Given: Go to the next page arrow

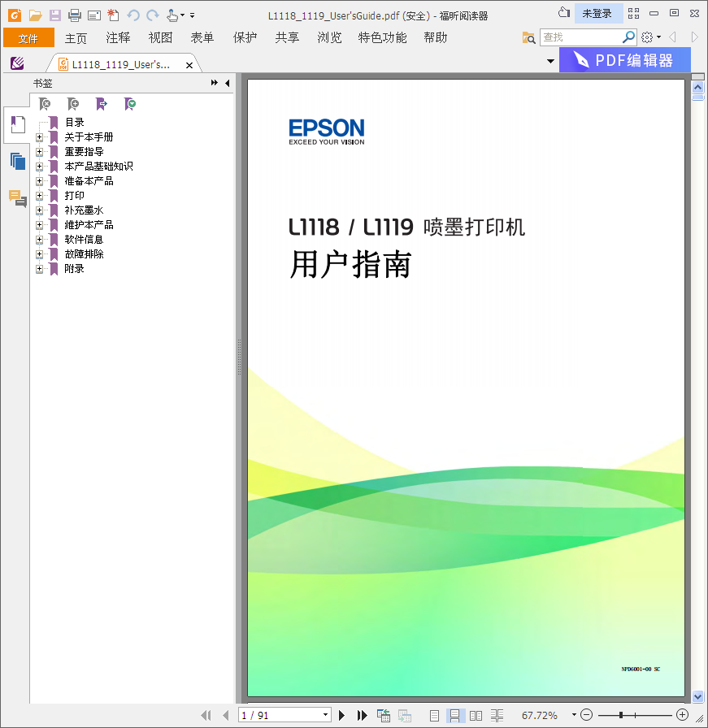Looking at the screenshot, I should (342, 715).
